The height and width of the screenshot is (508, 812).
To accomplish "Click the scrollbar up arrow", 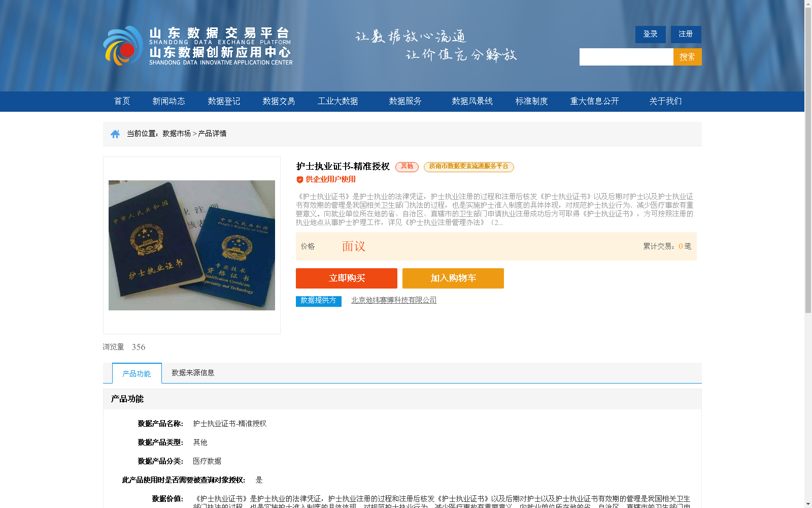I will tap(808, 4).
